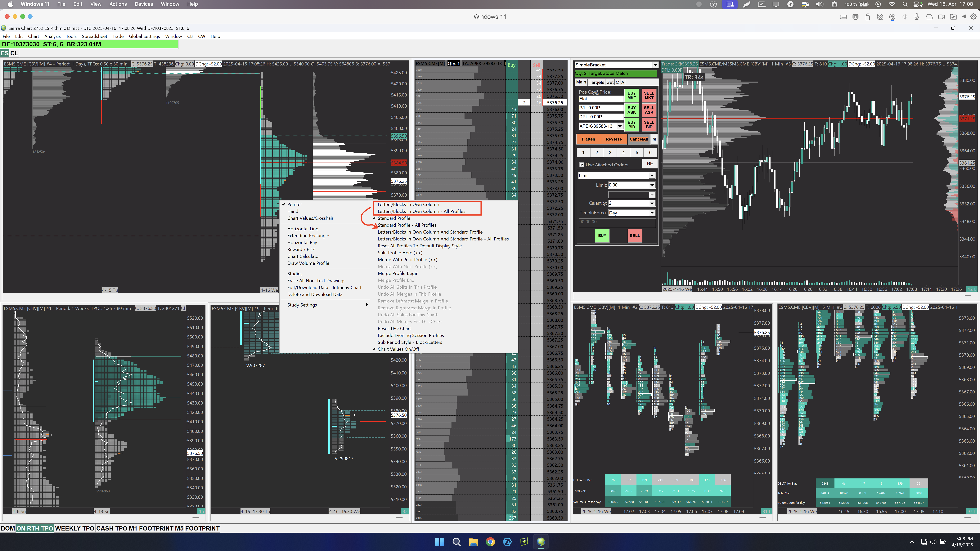Switch to the WEEKLY TPO chartbook tab
This screenshot has width=980, height=551.
(74, 528)
